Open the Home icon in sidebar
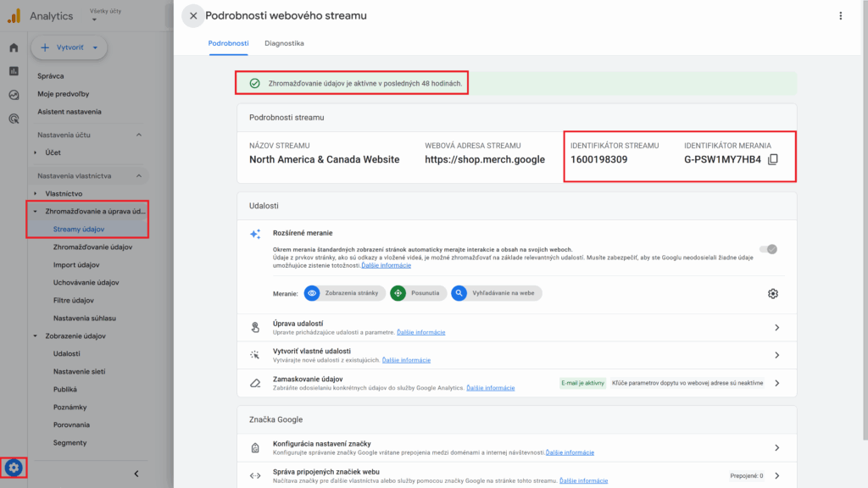Image resolution: width=868 pixels, height=488 pixels. click(14, 47)
